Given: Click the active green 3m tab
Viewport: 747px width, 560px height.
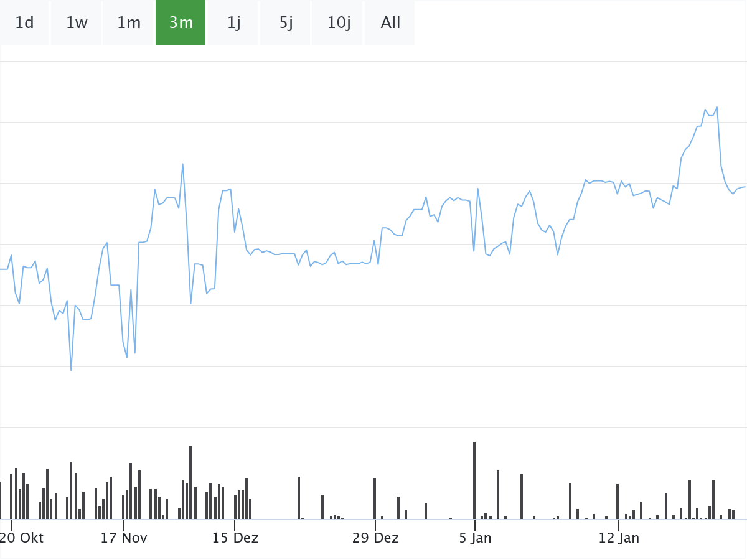Looking at the screenshot, I should coord(181,23).
